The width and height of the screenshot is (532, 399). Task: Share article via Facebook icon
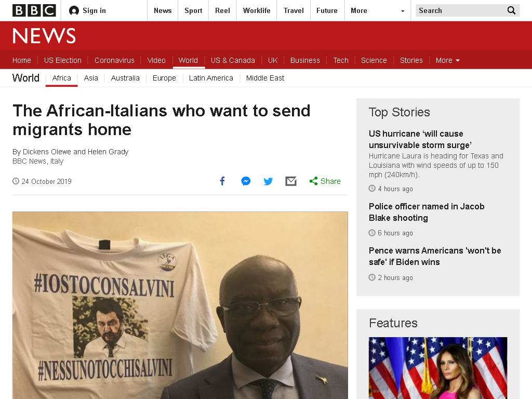(x=222, y=181)
